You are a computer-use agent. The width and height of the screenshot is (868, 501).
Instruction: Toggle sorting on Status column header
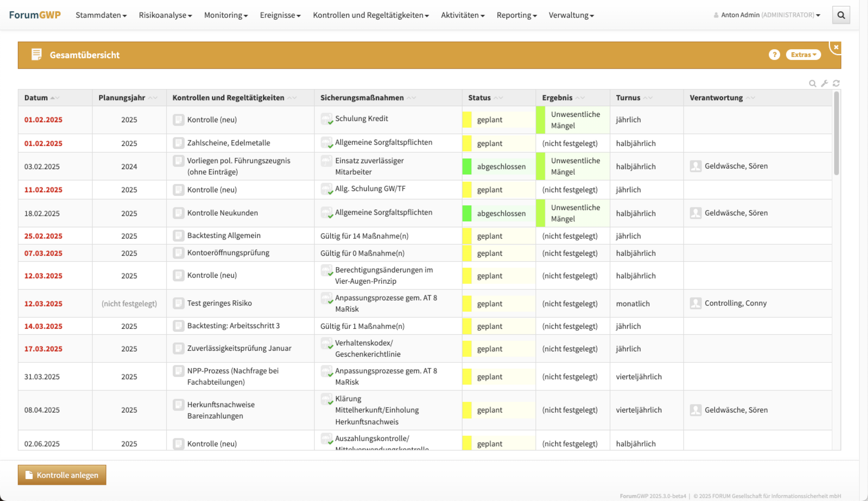tap(479, 98)
